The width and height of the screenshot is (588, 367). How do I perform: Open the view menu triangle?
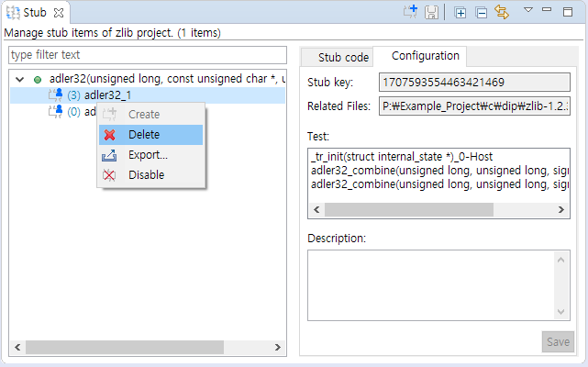tap(528, 10)
